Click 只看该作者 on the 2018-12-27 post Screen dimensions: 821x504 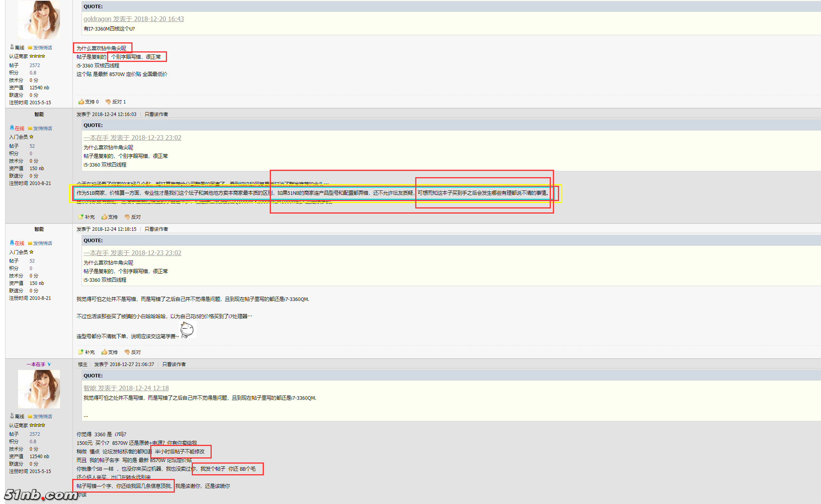[x=174, y=364]
